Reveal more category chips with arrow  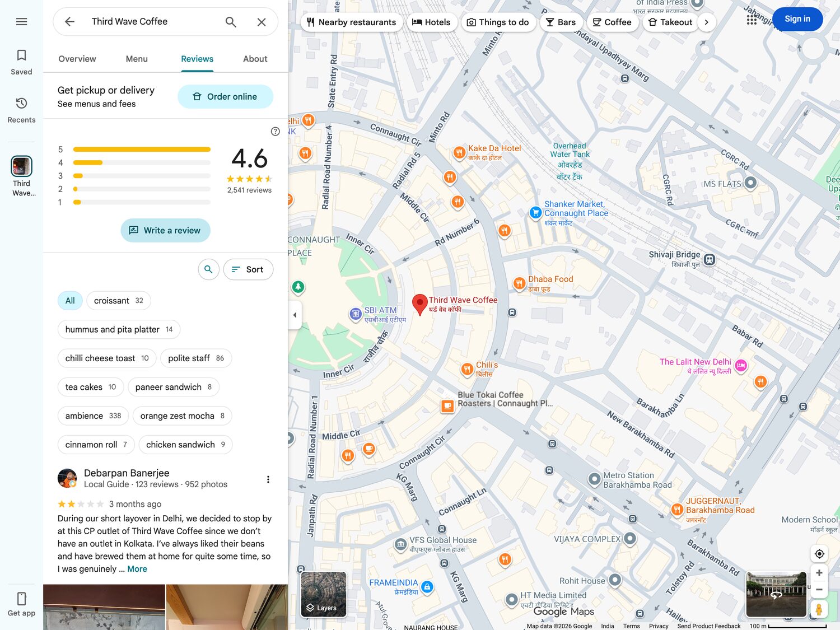click(x=707, y=22)
